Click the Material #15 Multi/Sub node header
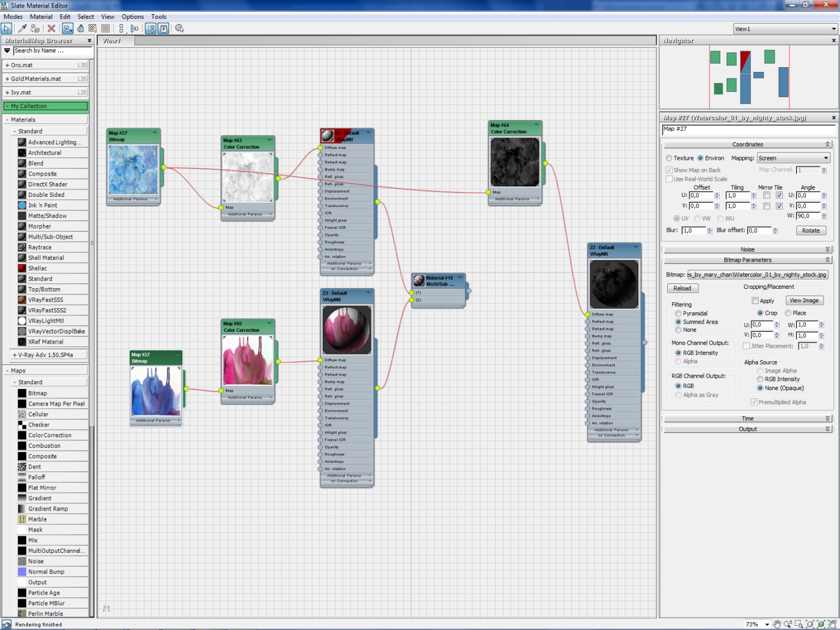This screenshot has height=630, width=840. [x=439, y=281]
